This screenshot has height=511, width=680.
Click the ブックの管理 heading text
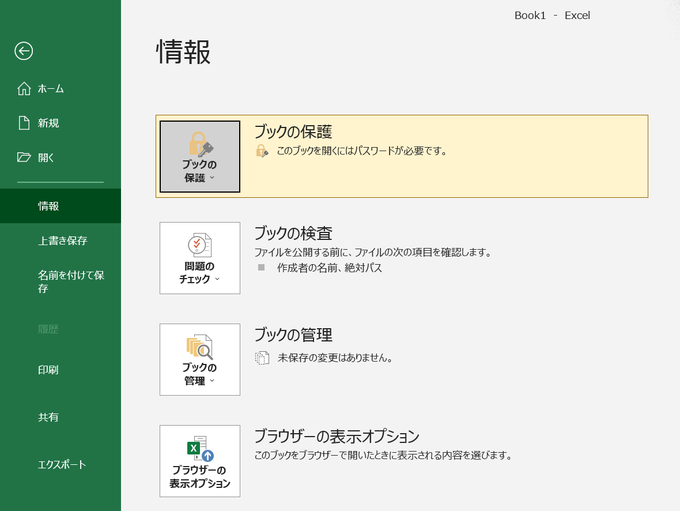(293, 335)
